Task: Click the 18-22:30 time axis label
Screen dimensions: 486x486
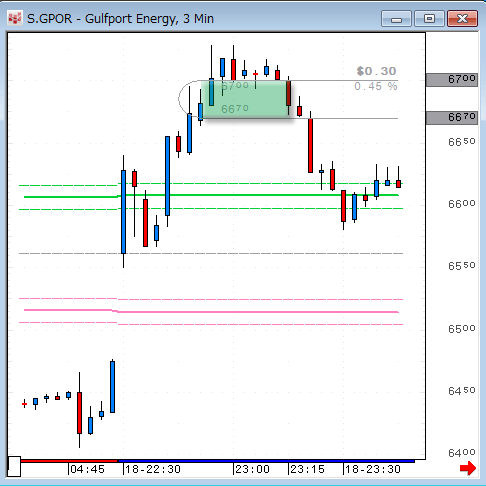Action: click(x=153, y=469)
